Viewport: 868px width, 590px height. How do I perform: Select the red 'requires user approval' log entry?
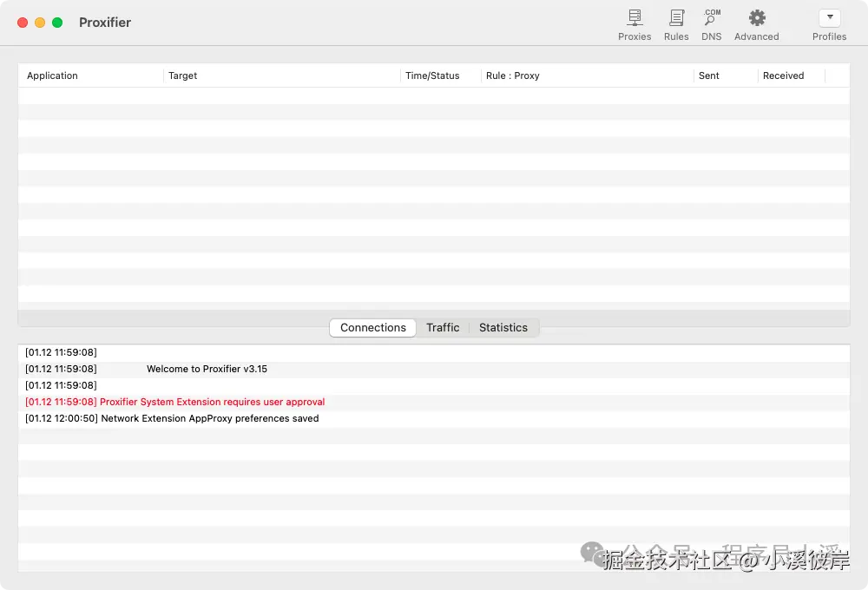click(434, 403)
